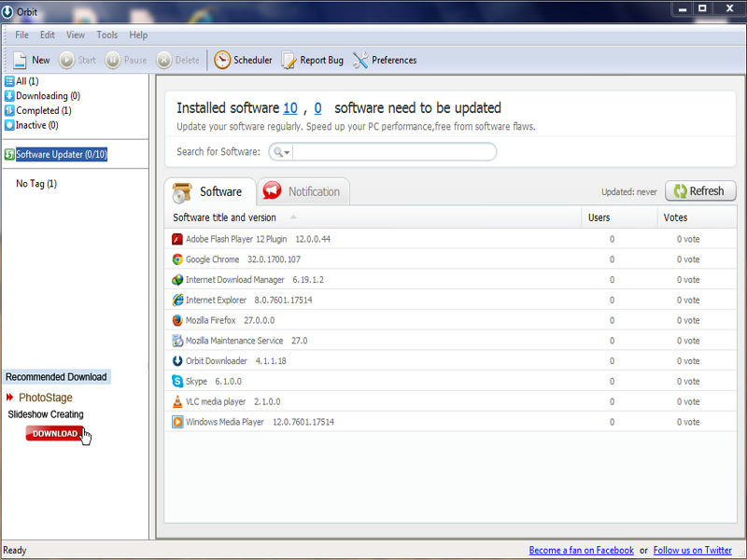
Task: Click the Skype icon
Action: [177, 382]
